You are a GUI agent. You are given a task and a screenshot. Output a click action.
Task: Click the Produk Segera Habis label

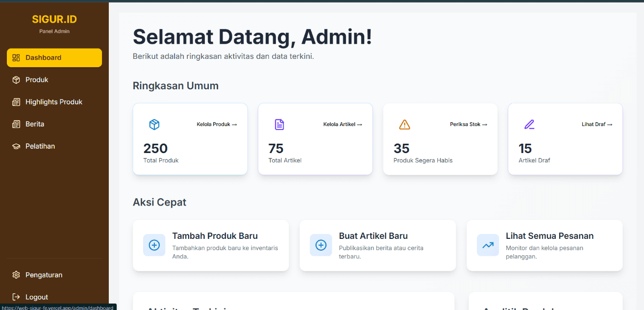423,160
